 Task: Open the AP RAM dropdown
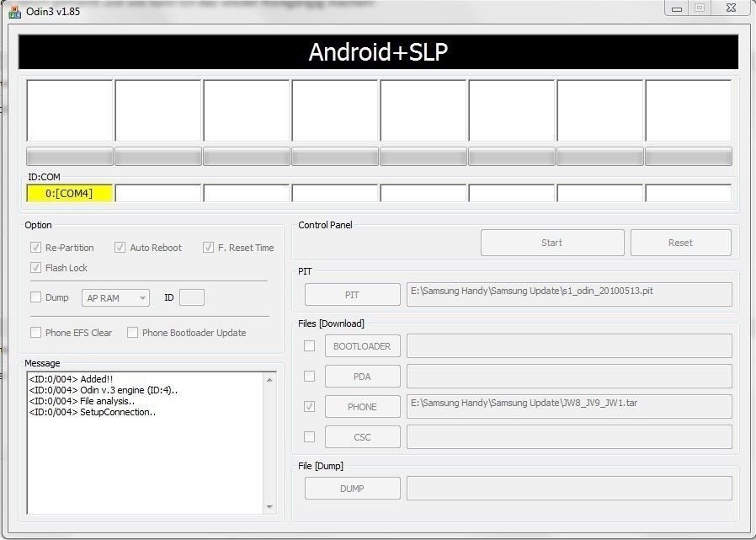click(115, 298)
